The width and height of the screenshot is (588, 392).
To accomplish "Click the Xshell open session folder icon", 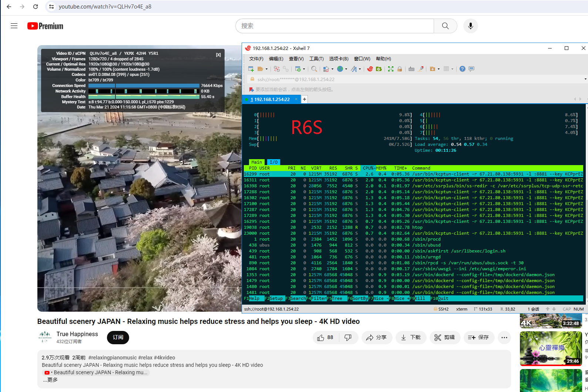I will [x=261, y=69].
